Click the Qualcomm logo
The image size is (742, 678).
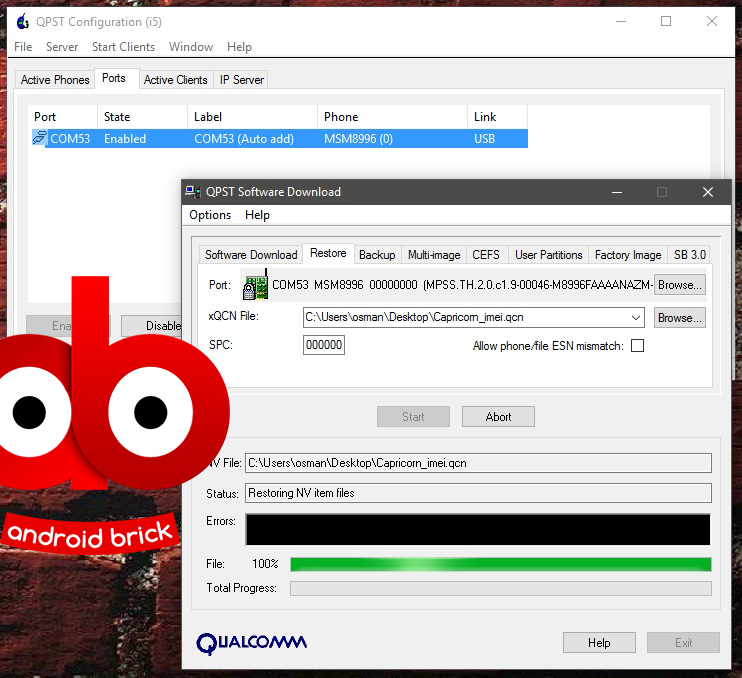click(x=251, y=642)
